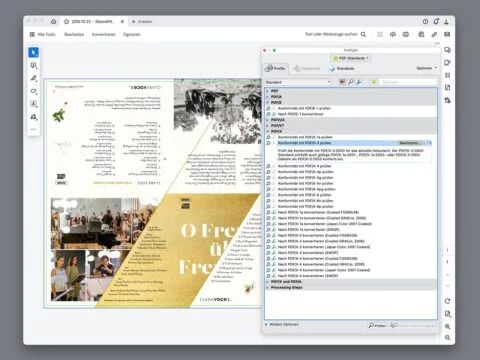Expand the PDF/VT group
This screenshot has width=480, height=360.
pyautogui.click(x=267, y=126)
